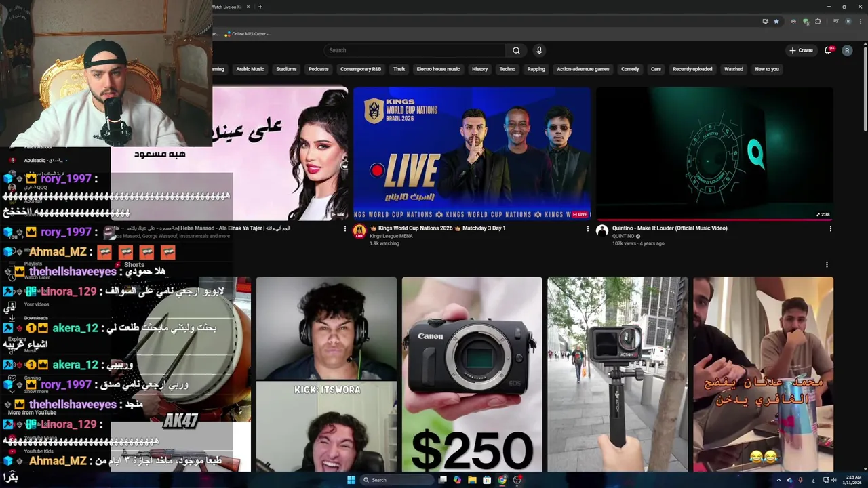
Task: Open the YouTube notifications bell
Action: (828, 50)
